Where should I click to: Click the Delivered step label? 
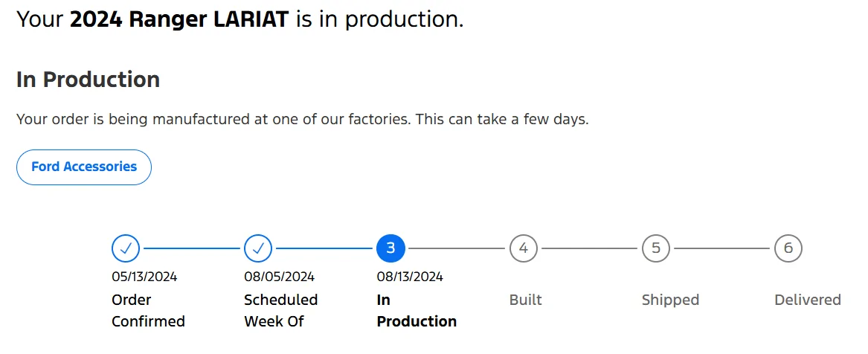point(808,300)
